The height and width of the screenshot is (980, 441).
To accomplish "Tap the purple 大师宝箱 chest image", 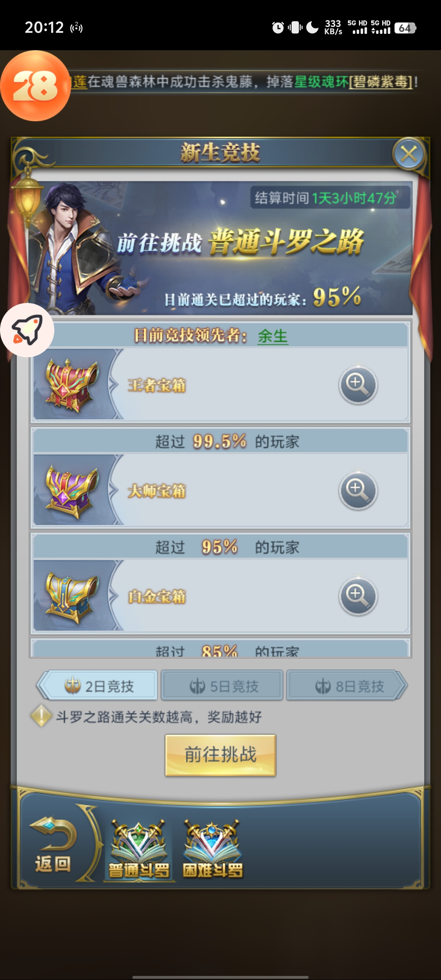I will coord(71,490).
